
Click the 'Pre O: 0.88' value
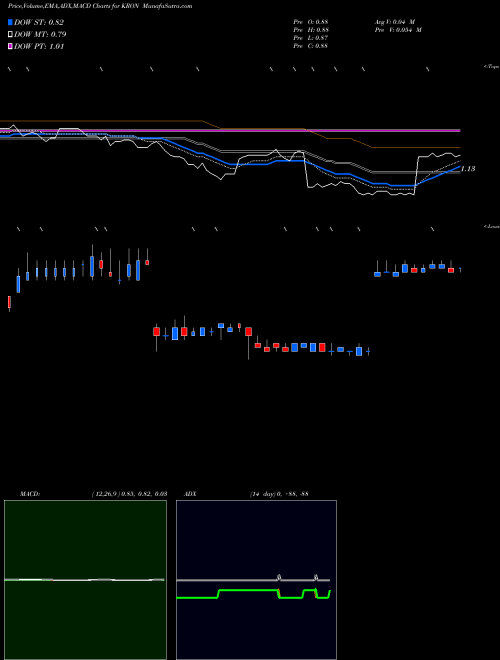click(311, 22)
